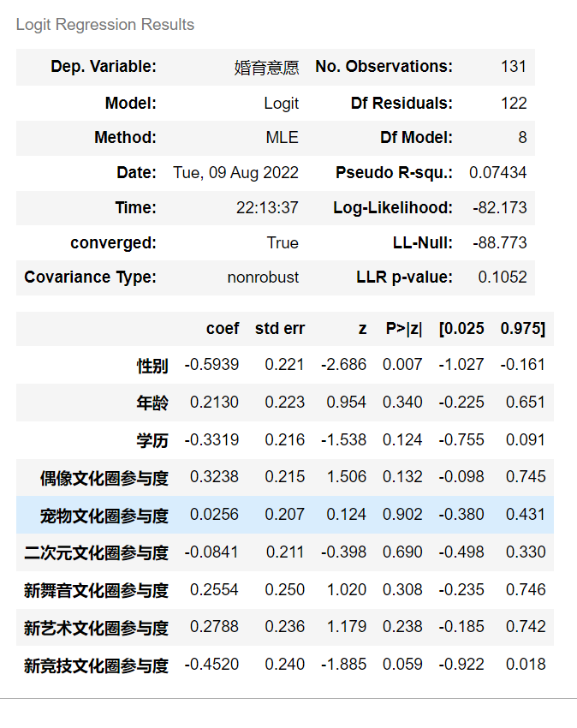Select the highlighted 宠物文化圈参与度 row label

(104, 516)
